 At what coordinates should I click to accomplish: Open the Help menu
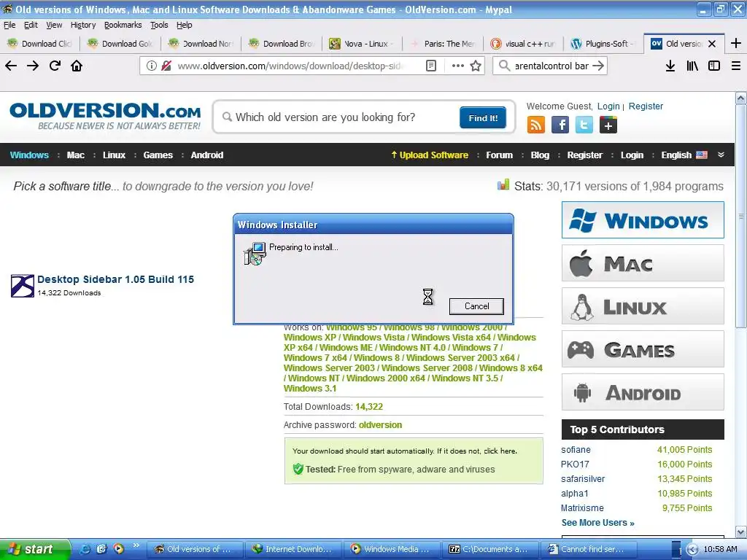[184, 25]
